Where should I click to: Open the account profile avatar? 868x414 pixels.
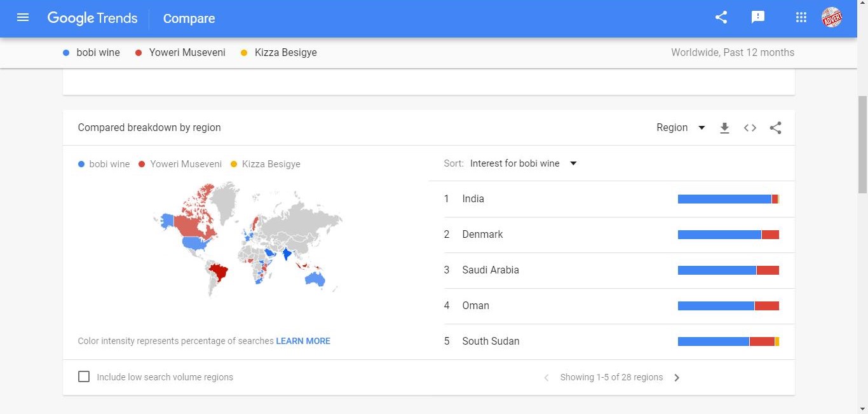(x=832, y=18)
